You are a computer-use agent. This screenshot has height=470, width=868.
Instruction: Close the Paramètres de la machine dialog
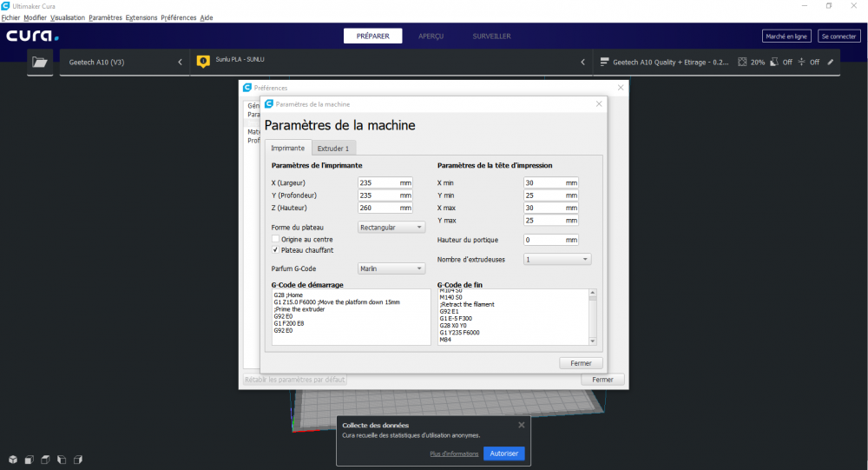pyautogui.click(x=599, y=103)
